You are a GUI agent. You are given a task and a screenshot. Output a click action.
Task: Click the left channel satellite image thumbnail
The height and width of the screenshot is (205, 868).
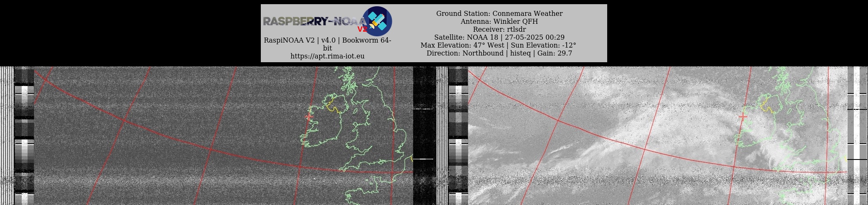[223, 136]
